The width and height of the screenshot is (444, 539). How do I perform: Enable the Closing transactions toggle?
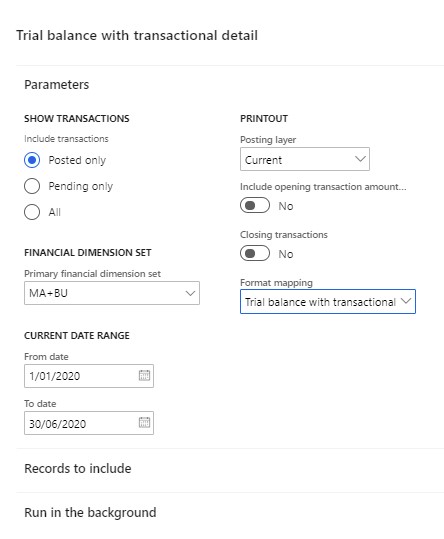coord(255,253)
